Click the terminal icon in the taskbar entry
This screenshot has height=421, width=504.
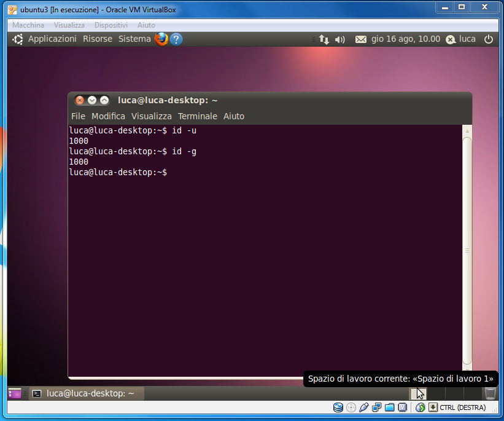pos(37,393)
